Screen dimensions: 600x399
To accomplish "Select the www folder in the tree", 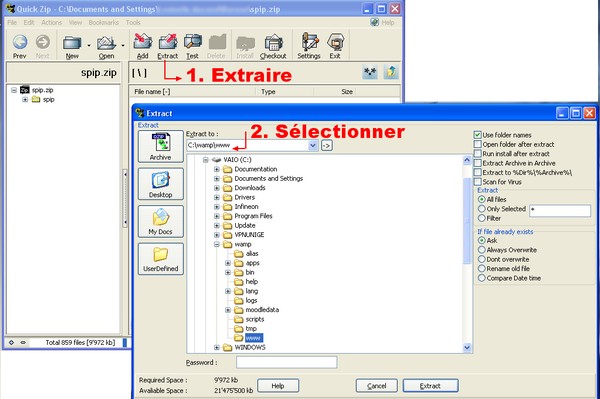I will [253, 338].
